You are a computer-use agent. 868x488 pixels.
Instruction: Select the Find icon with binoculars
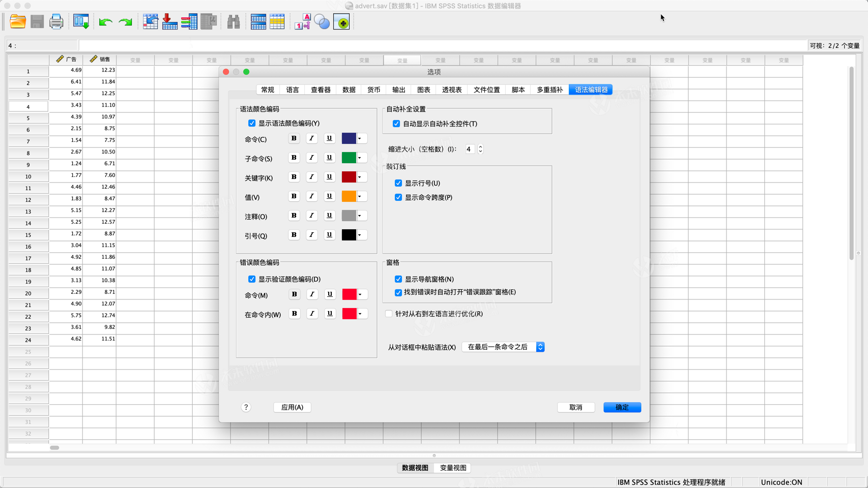(x=233, y=21)
